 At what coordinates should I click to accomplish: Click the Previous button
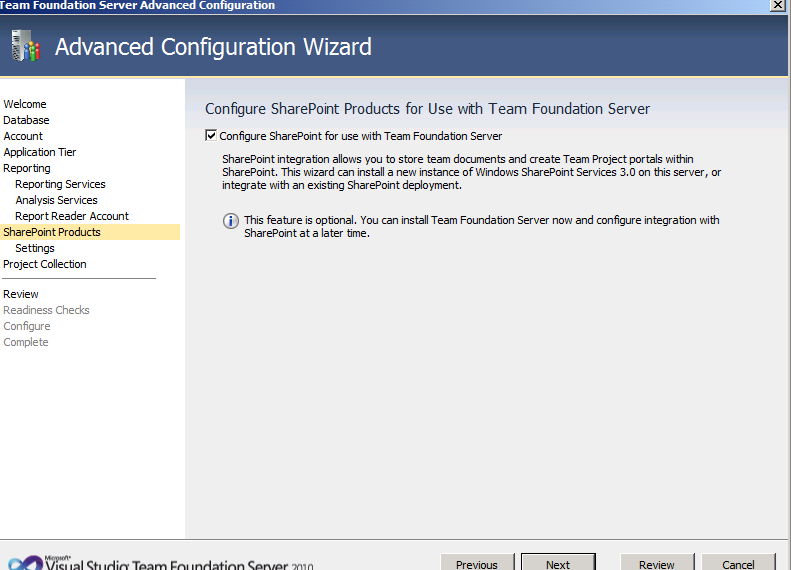477,562
